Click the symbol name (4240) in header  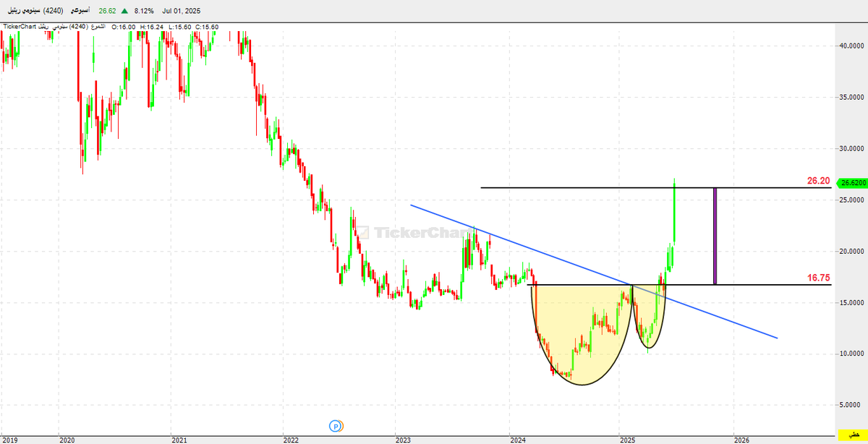[x=34, y=12]
